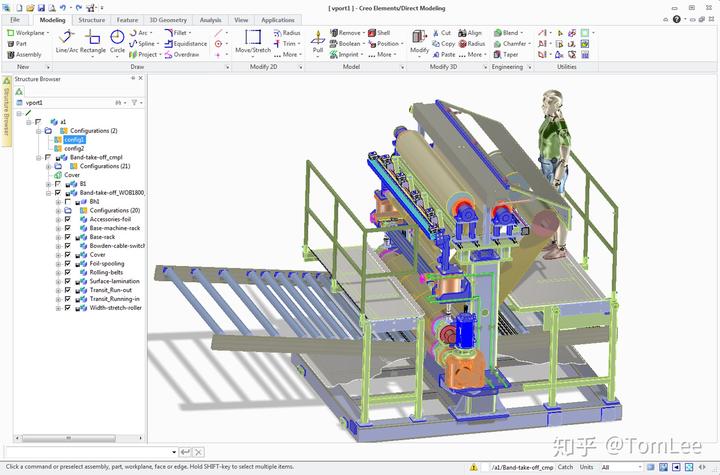Create a new Workplane

(x=26, y=33)
